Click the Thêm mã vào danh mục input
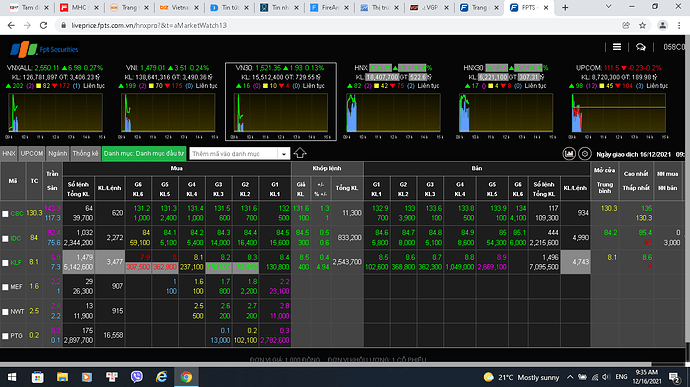690x387 pixels. point(234,154)
